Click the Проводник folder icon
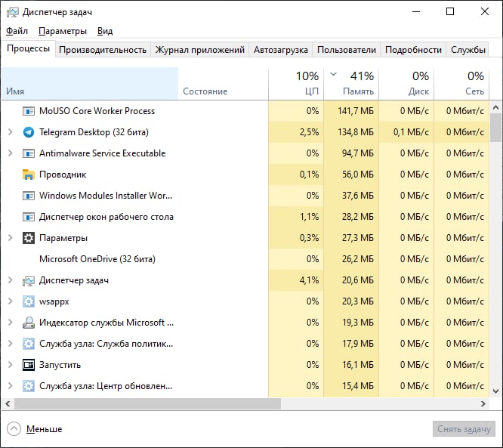 coord(29,175)
